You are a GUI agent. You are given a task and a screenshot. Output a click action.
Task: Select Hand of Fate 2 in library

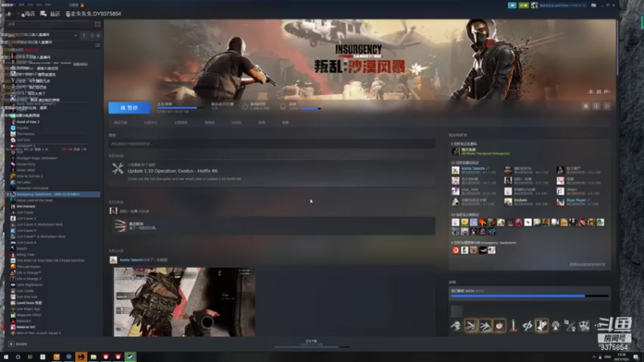pos(28,122)
